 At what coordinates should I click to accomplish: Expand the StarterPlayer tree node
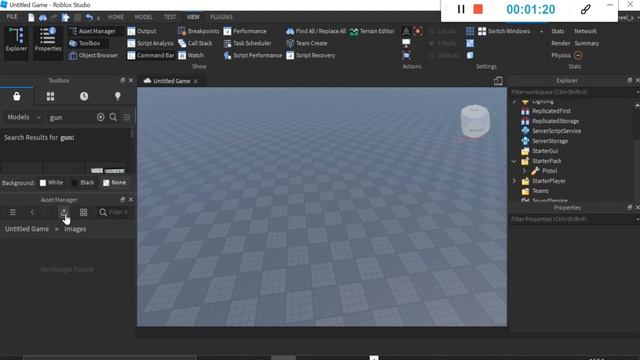pyautogui.click(x=514, y=181)
